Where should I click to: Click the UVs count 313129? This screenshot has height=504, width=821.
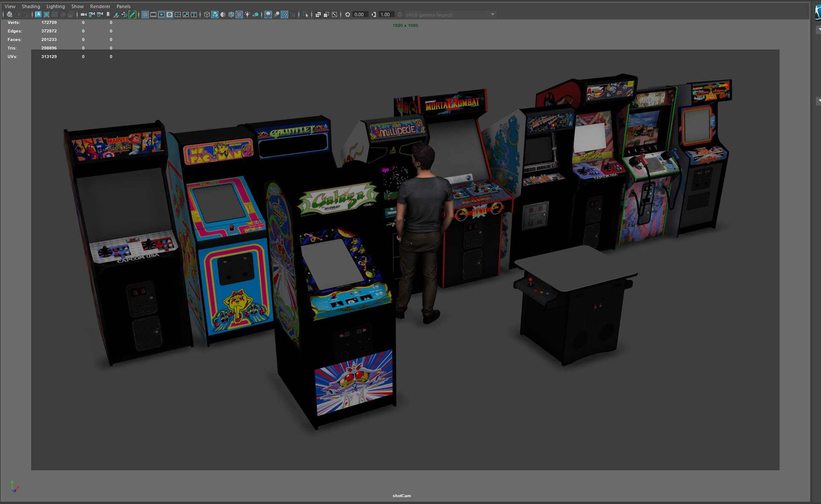pyautogui.click(x=49, y=56)
